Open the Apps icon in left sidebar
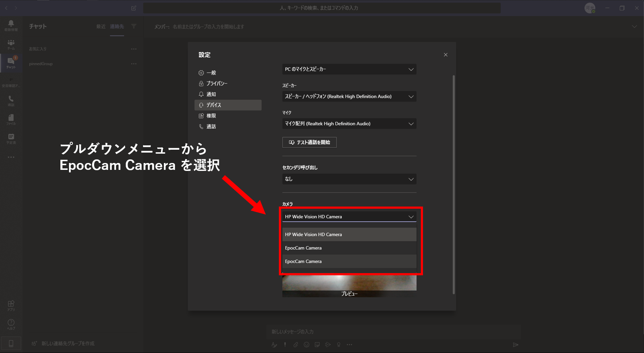 (x=11, y=305)
